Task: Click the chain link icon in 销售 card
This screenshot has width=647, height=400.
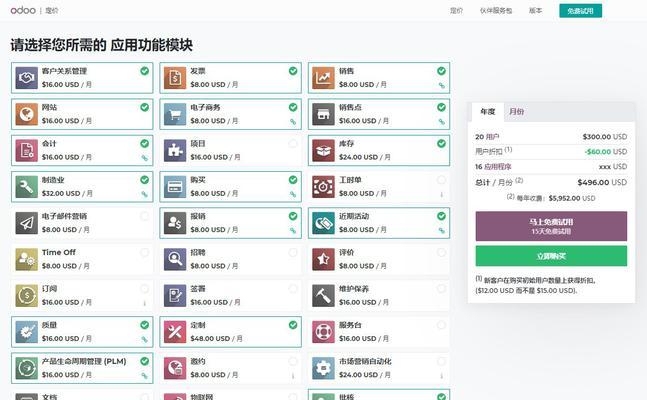Action: [x=442, y=85]
